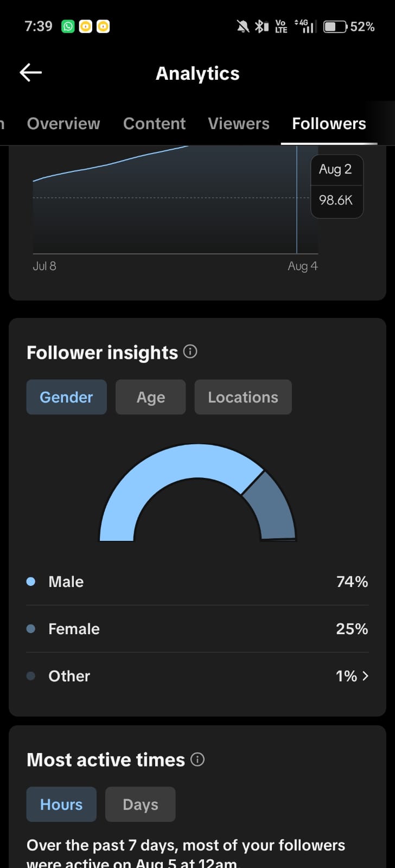
Task: Tap battery icon in status bar
Action: click(335, 26)
